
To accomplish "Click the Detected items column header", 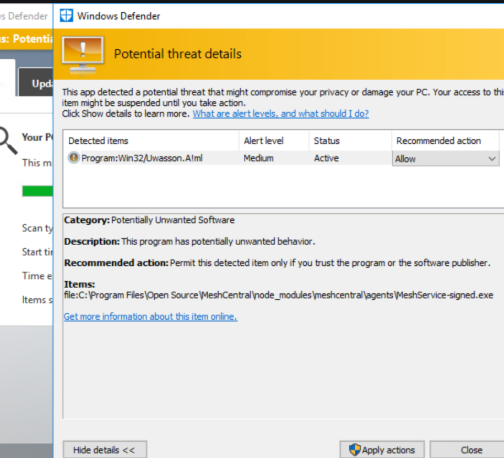I will [151, 141].
